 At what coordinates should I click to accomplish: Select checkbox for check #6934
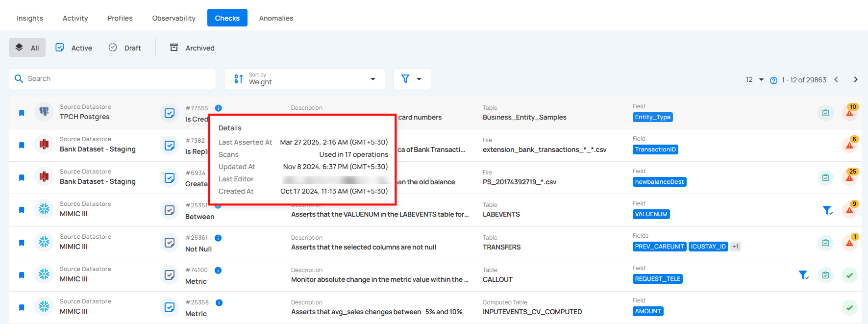(x=170, y=178)
